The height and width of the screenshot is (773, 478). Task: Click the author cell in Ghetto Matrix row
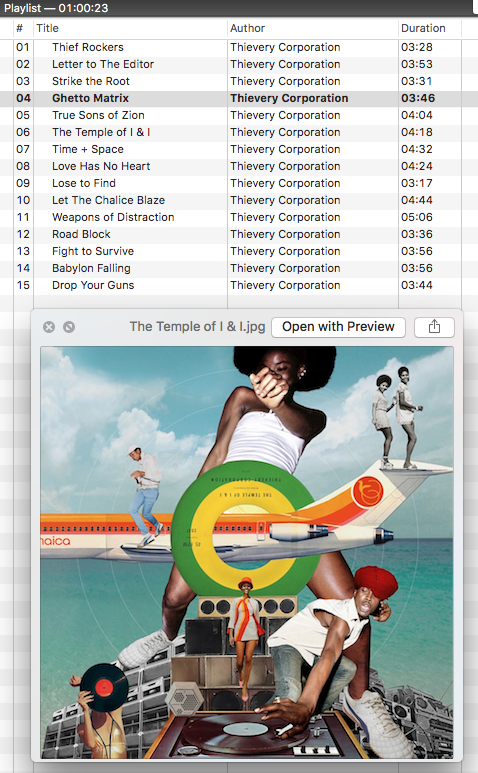(289, 98)
